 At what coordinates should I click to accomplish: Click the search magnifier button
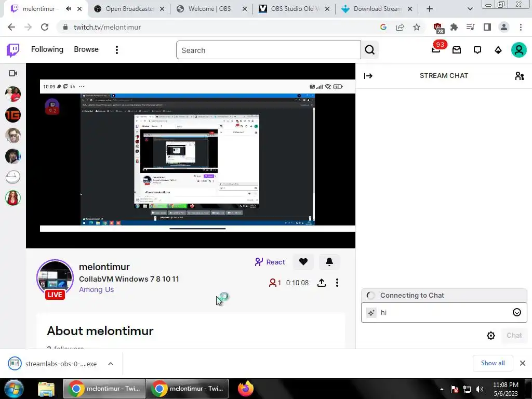pyautogui.click(x=370, y=50)
